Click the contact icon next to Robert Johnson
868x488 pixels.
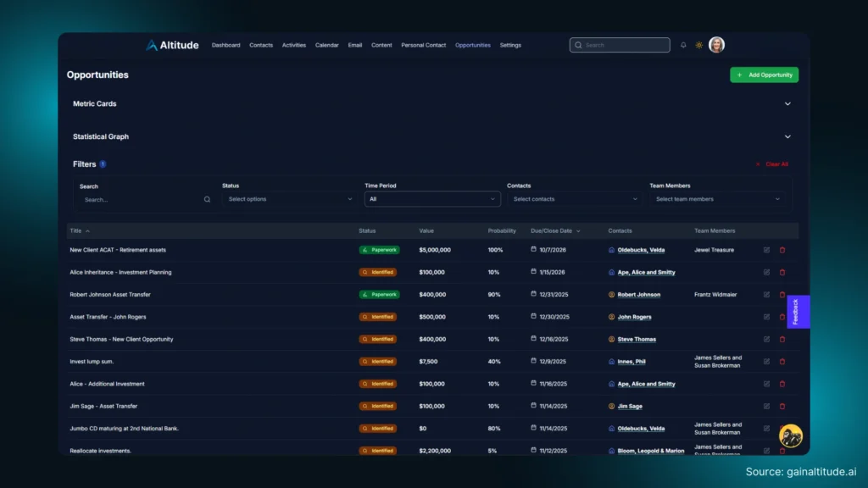click(612, 294)
